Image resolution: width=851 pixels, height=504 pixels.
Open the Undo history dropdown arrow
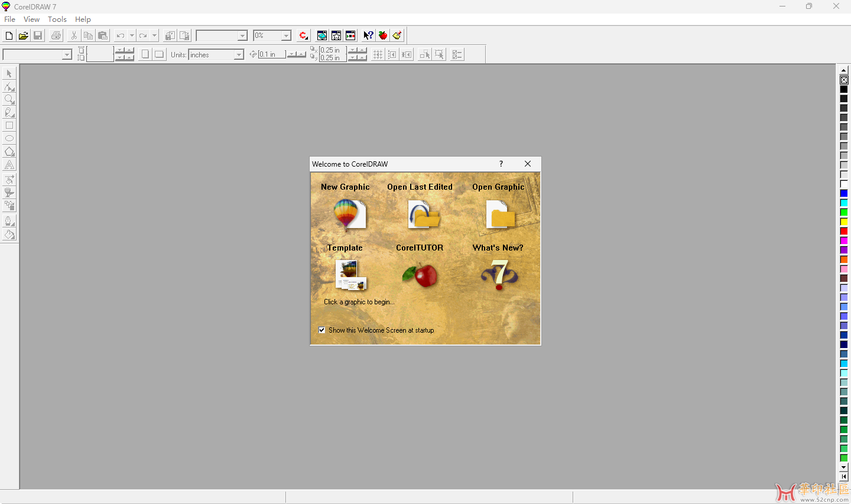pyautogui.click(x=131, y=35)
